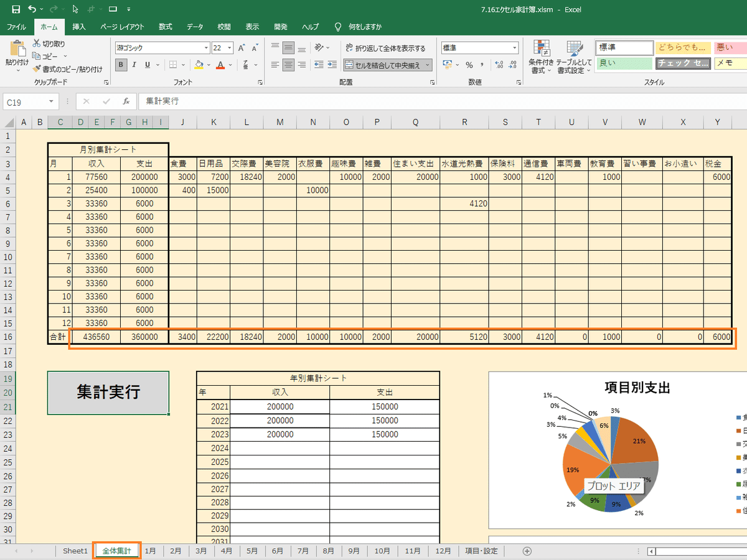This screenshot has height=560, width=747.
Task: Open the 游ゴシック font name dropdown
Action: [x=206, y=48]
